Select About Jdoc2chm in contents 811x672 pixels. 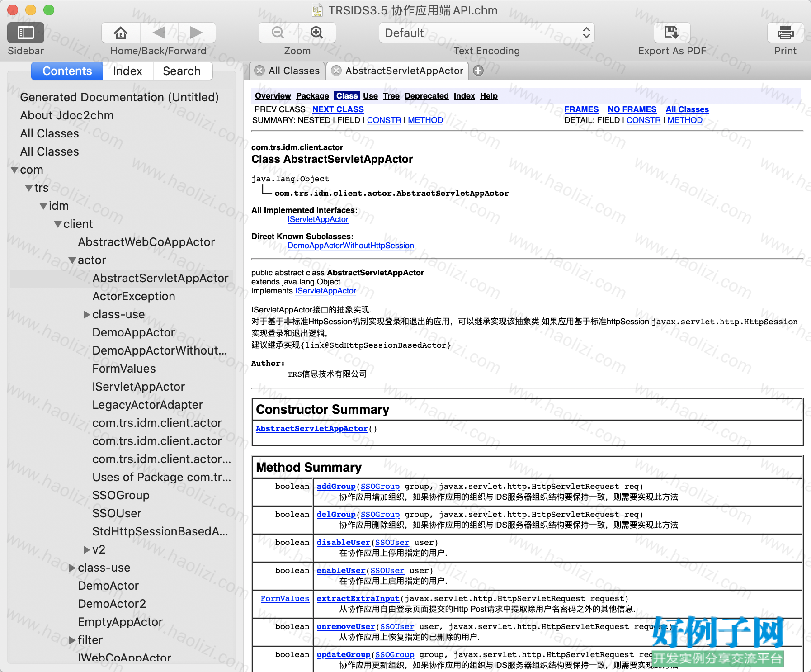(67, 116)
